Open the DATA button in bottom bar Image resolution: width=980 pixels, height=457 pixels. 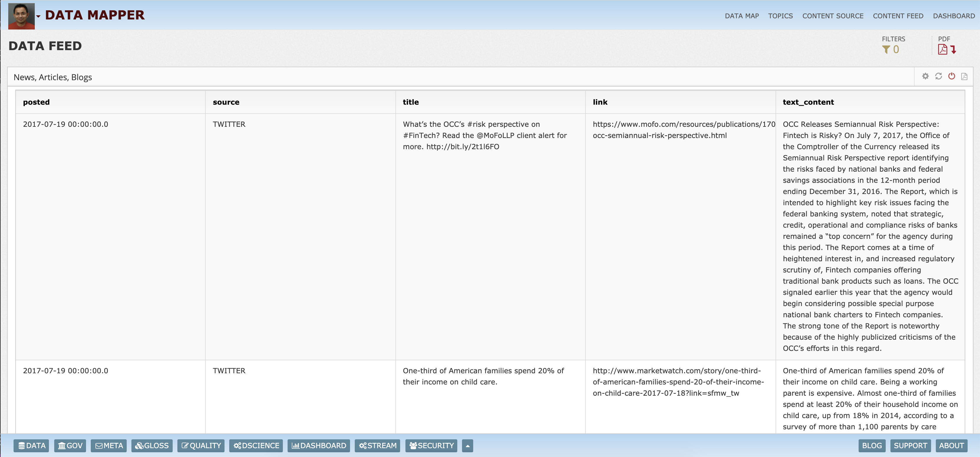32,446
